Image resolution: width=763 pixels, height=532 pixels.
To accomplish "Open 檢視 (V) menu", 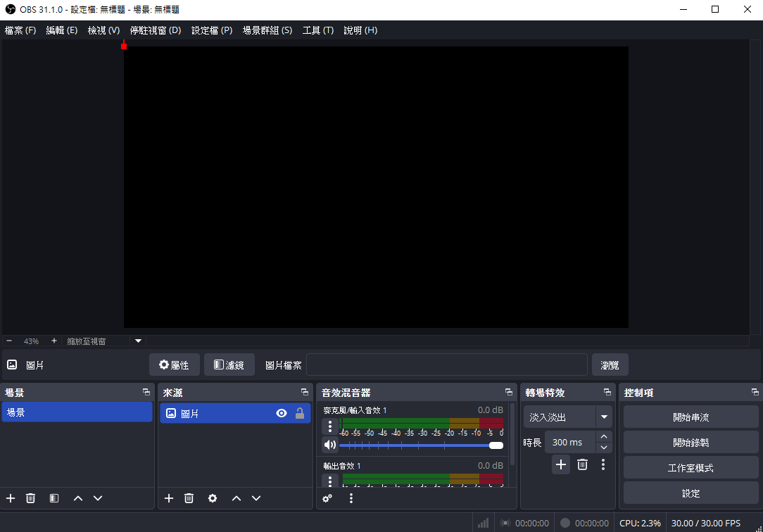I will coord(103,30).
